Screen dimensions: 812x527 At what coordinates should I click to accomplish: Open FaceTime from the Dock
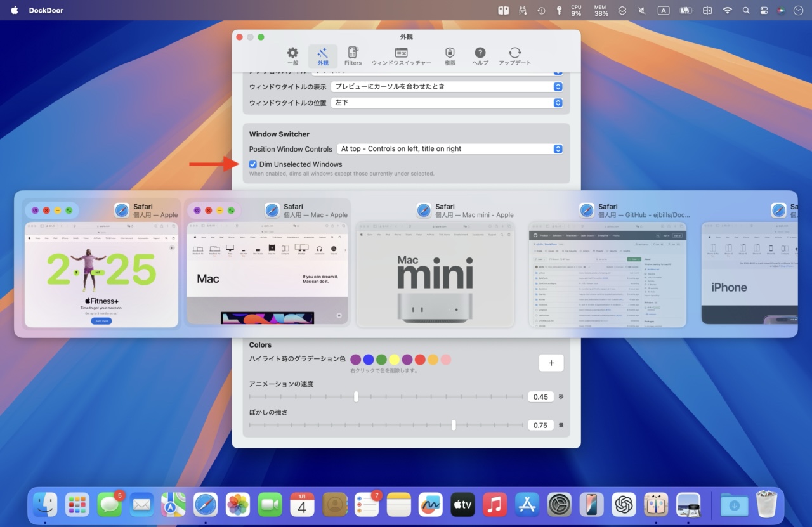pos(270,505)
